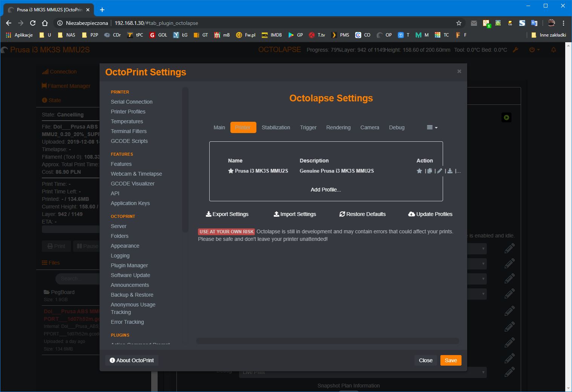572x392 pixels.
Task: Switch to the Trigger tab
Action: (308, 127)
